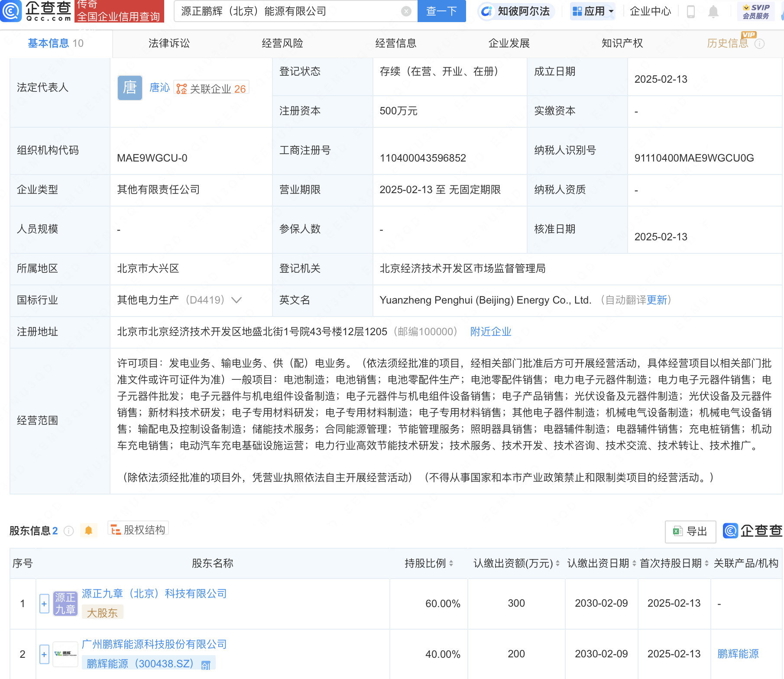Switch to the 知识产权 tab
This screenshot has height=679, width=784.
click(x=622, y=43)
